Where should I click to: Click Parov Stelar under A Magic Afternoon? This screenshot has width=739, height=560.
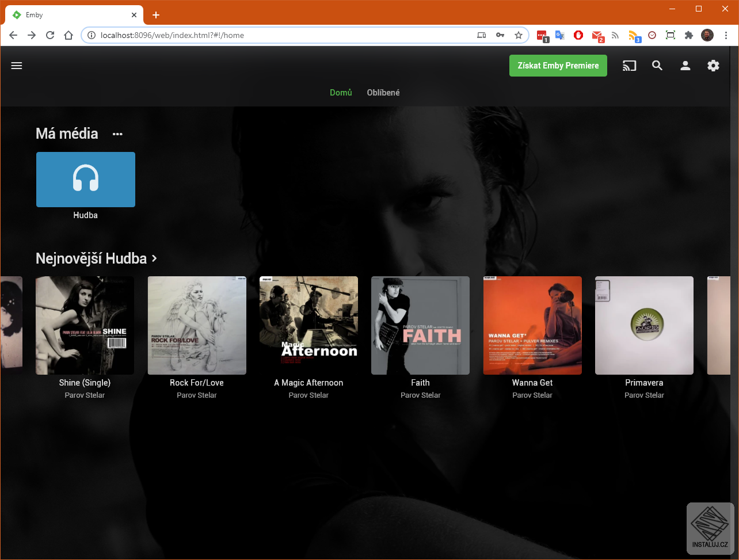point(308,395)
